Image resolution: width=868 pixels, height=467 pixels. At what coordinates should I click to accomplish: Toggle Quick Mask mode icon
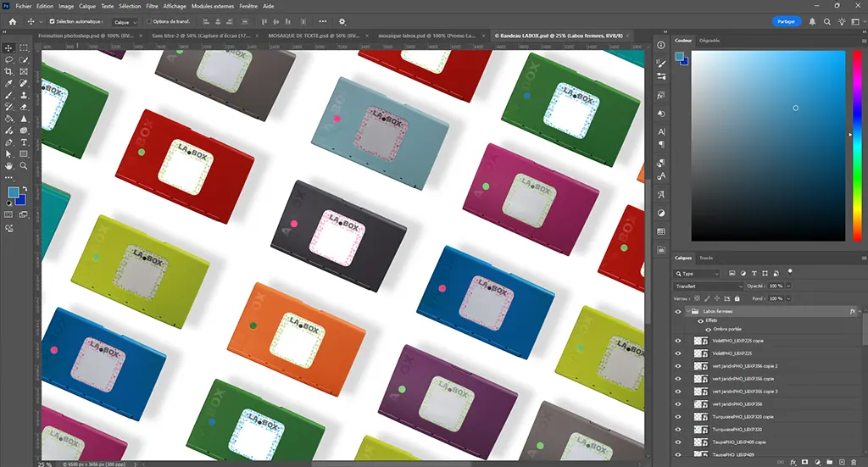(x=8, y=214)
